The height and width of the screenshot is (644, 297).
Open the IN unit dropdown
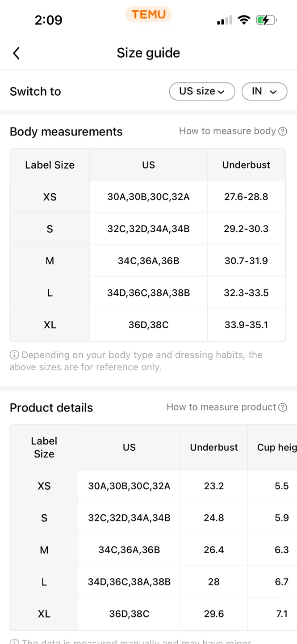(x=264, y=92)
